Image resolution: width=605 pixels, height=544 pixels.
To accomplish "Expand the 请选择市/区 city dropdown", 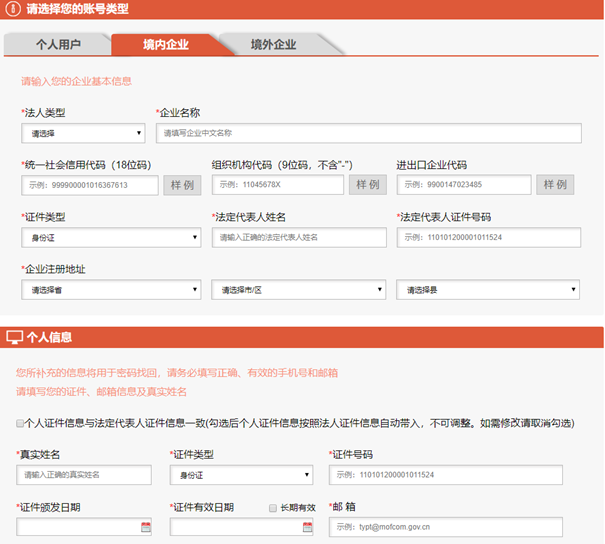I will point(298,290).
